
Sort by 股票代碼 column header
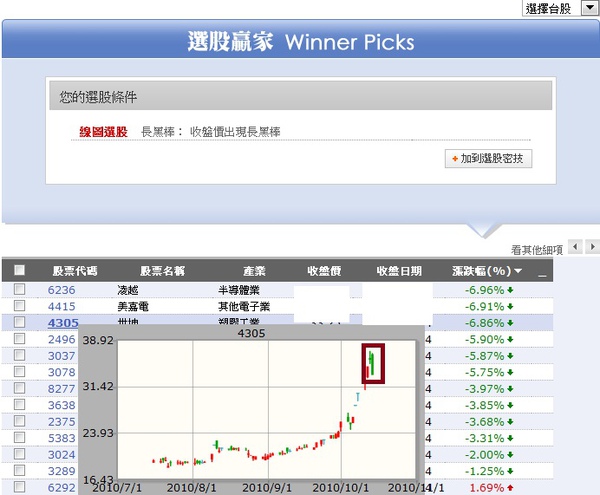pyautogui.click(x=75, y=271)
